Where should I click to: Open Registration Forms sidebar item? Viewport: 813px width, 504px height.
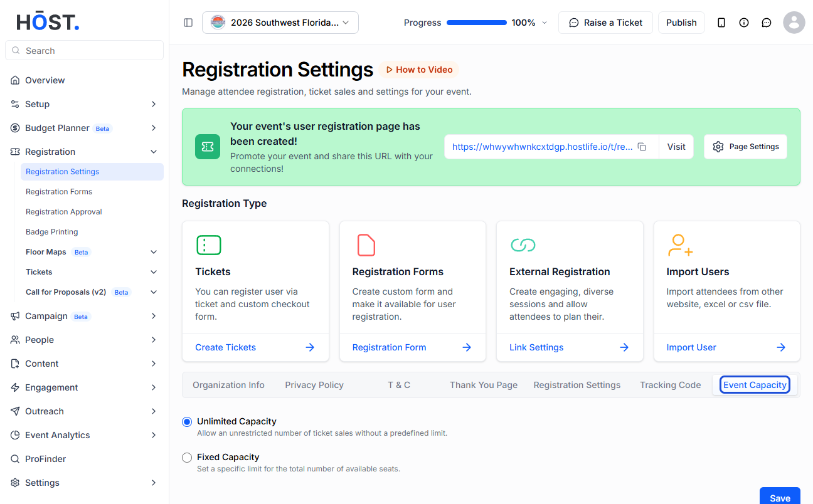pyautogui.click(x=92, y=192)
